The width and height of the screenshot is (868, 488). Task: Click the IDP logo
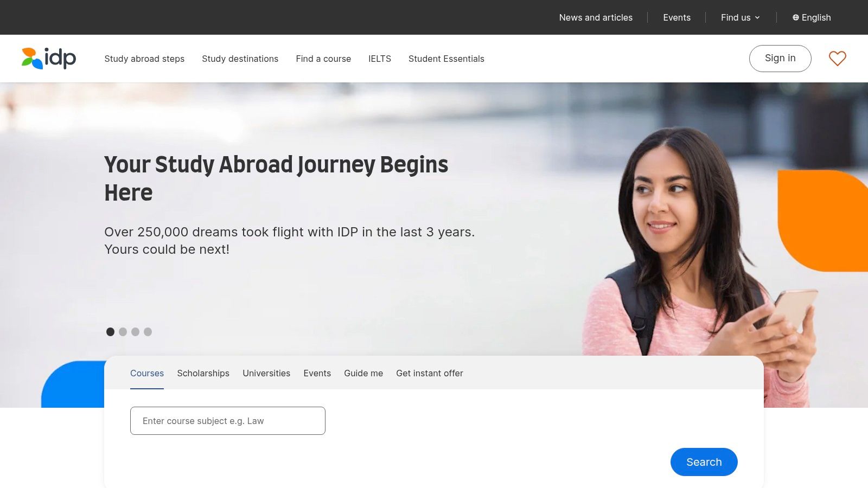point(49,59)
